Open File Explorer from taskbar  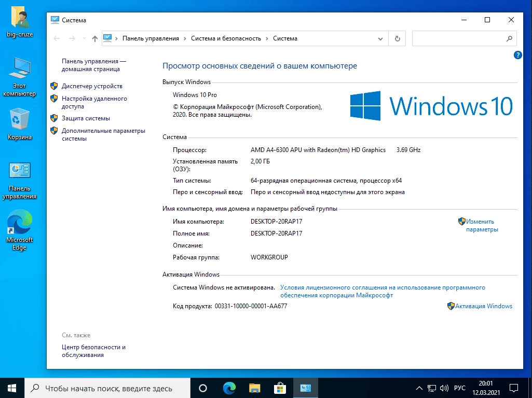254,388
